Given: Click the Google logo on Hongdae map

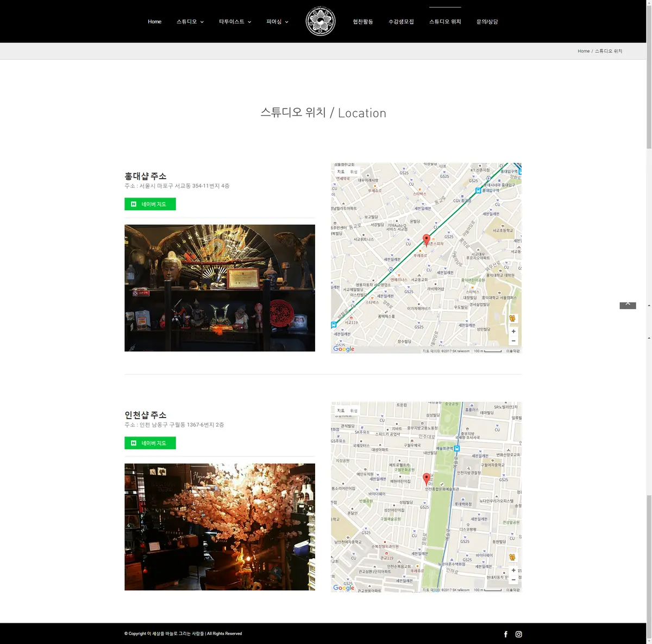Looking at the screenshot, I should click(344, 349).
